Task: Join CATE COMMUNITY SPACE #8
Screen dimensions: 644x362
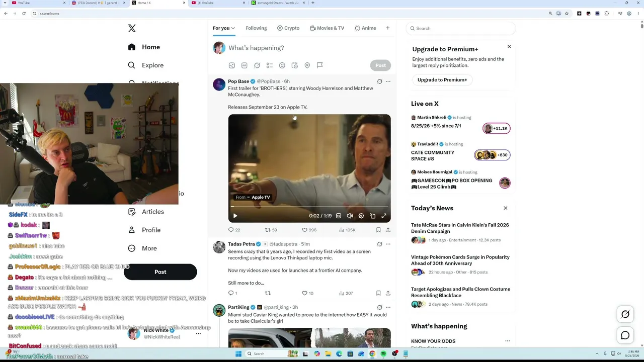Action: (x=460, y=152)
